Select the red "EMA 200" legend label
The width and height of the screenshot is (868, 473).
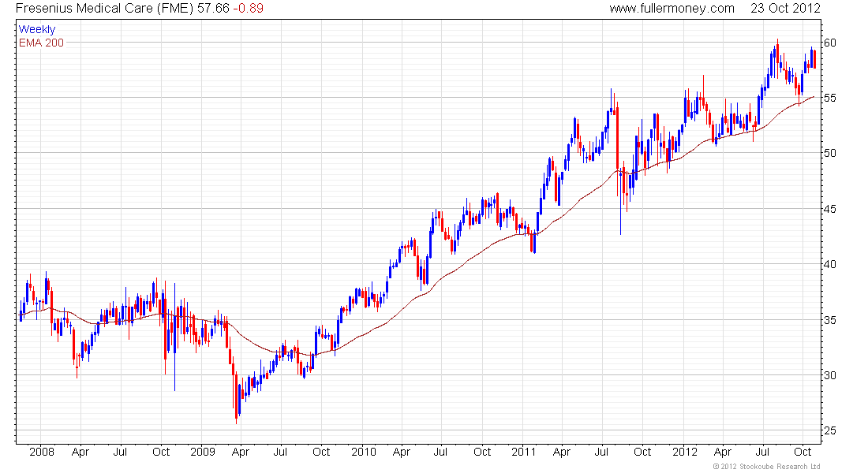pos(41,43)
